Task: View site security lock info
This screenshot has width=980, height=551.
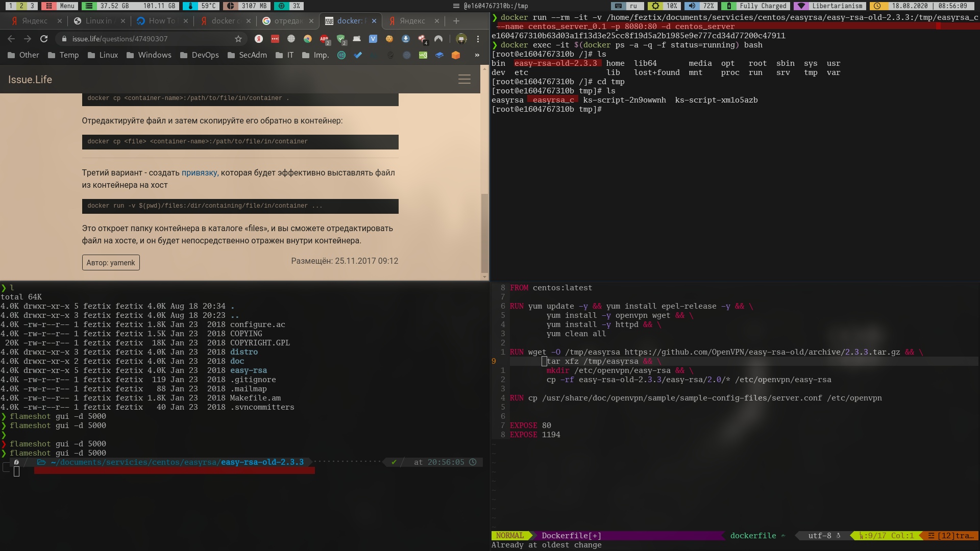Action: pos(64,39)
